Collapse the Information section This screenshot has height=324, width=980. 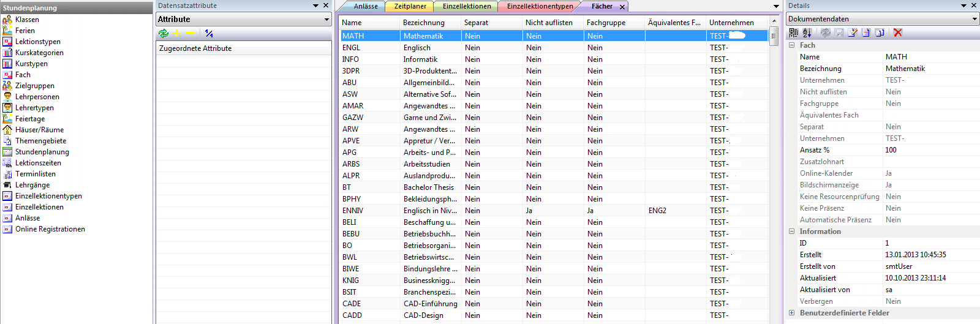point(791,232)
